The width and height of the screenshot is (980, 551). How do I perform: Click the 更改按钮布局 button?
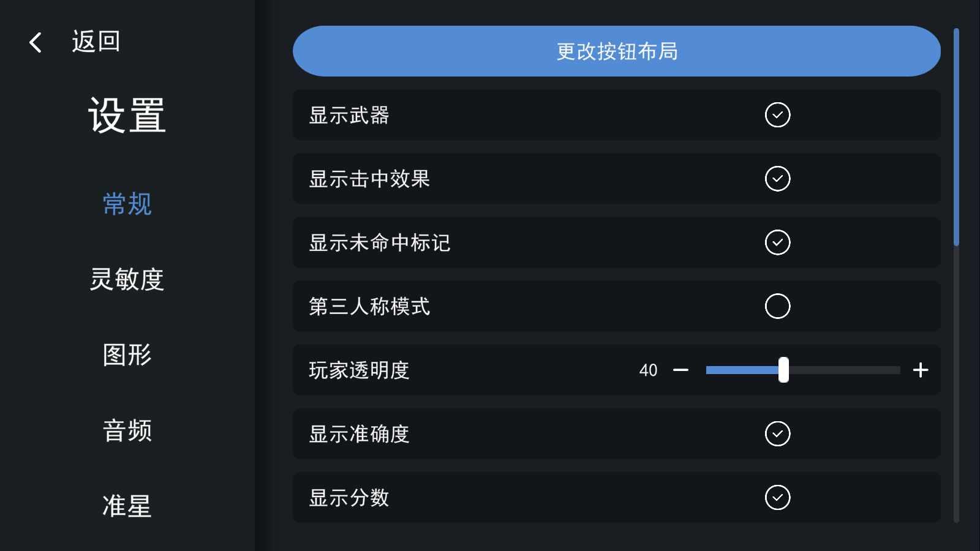coord(616,51)
